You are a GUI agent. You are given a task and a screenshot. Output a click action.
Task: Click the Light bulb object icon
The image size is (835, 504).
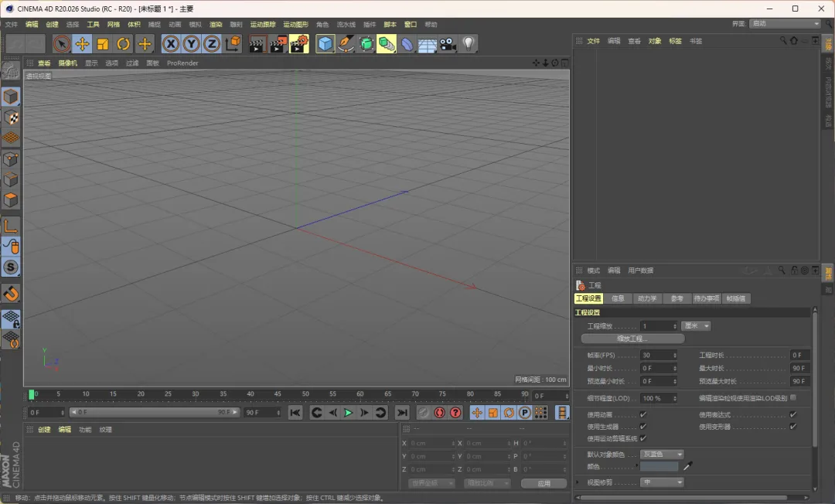tap(469, 44)
